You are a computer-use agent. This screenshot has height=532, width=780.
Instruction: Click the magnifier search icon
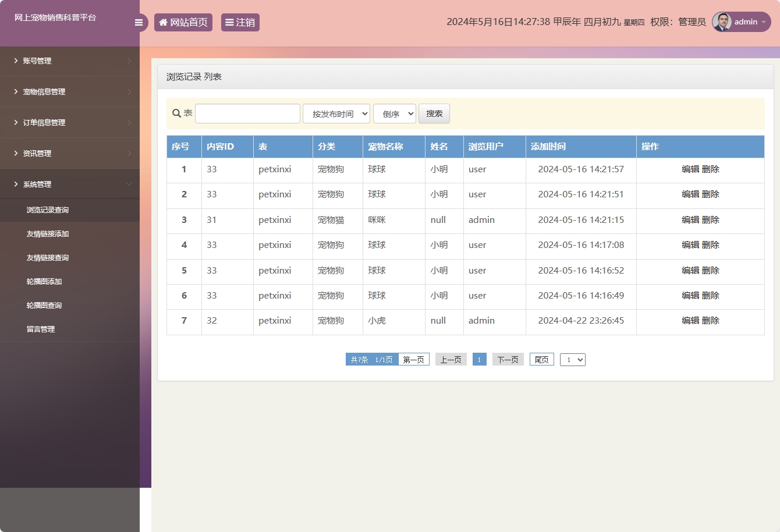[x=176, y=112]
